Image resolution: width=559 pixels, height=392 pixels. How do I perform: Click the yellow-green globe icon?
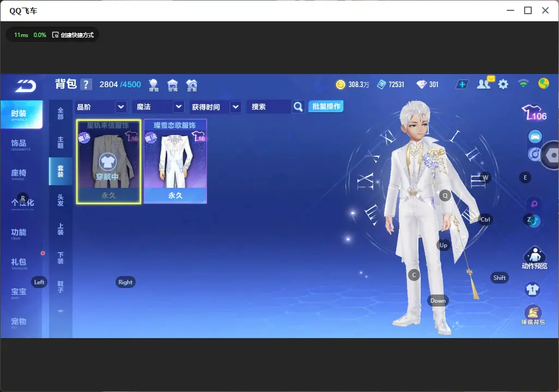pos(544,83)
